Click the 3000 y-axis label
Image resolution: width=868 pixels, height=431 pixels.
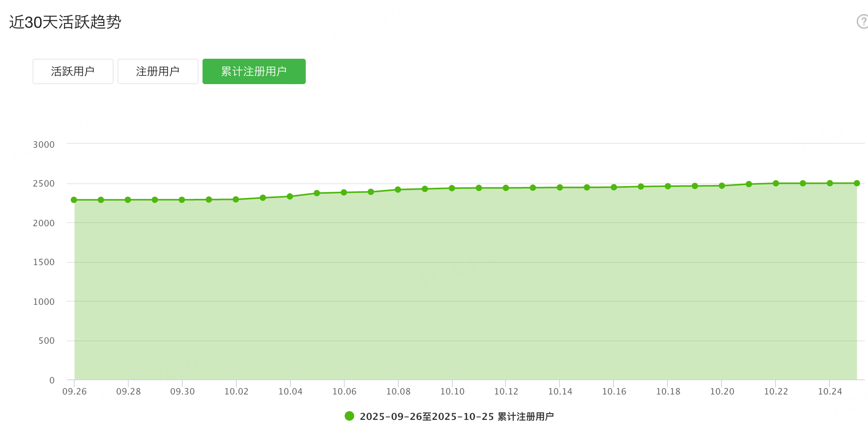pyautogui.click(x=44, y=144)
